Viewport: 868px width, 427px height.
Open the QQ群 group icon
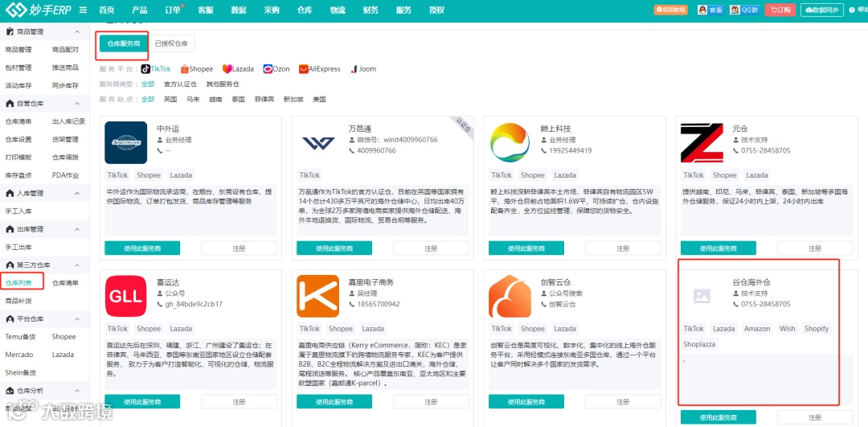744,10
